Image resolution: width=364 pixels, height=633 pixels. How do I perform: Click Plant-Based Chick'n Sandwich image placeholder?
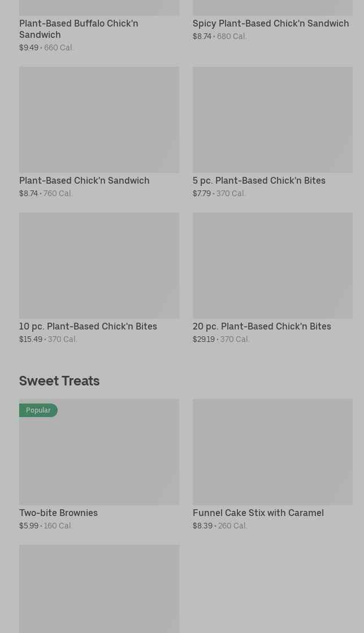tap(99, 119)
